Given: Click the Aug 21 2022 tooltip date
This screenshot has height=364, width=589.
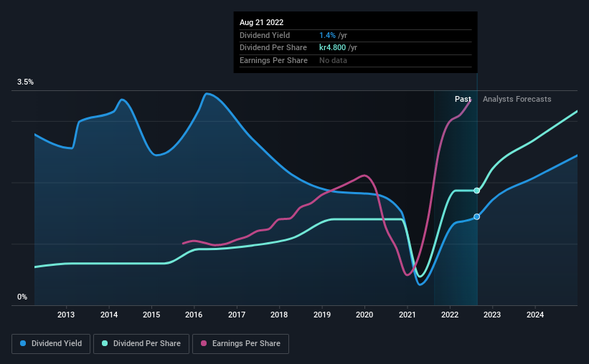Looking at the screenshot, I should point(261,22).
